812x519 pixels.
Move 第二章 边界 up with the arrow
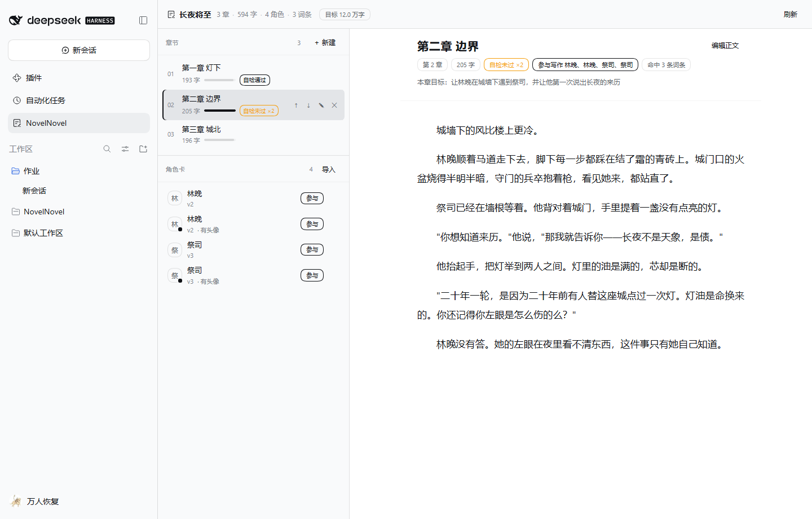point(296,105)
